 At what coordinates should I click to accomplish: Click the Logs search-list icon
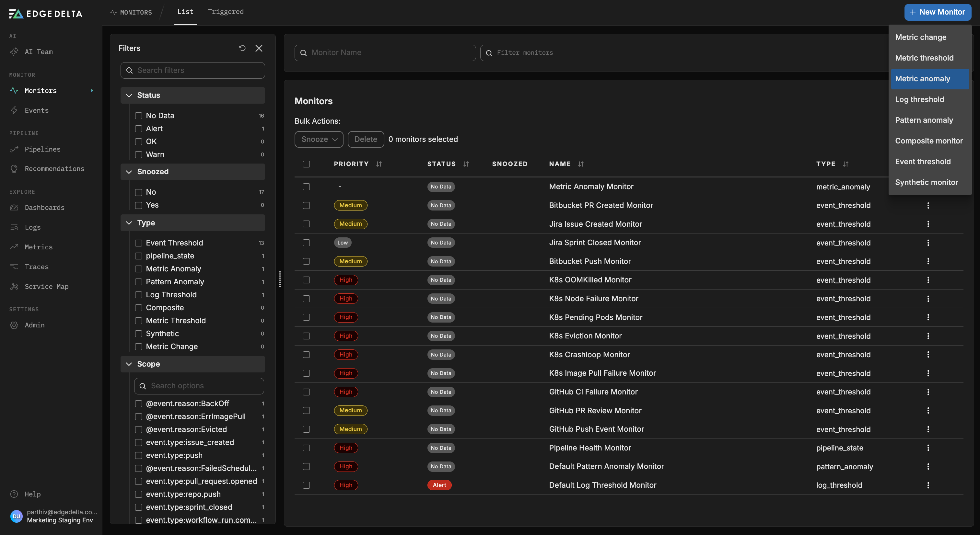pyautogui.click(x=14, y=227)
